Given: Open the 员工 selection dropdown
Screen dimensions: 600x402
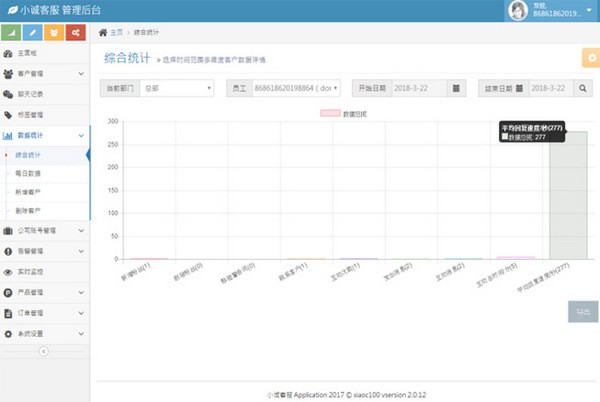Looking at the screenshot, I should [299, 89].
